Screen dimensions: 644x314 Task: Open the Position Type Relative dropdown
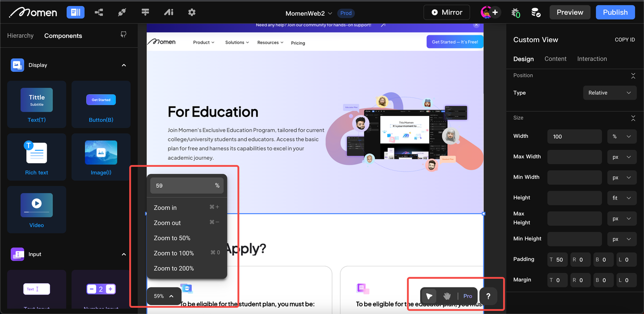pyautogui.click(x=609, y=93)
